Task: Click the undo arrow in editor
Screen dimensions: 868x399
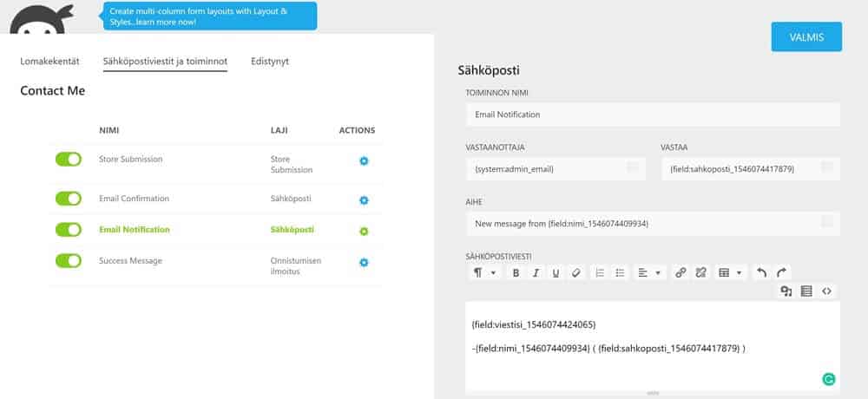Action: (761, 272)
